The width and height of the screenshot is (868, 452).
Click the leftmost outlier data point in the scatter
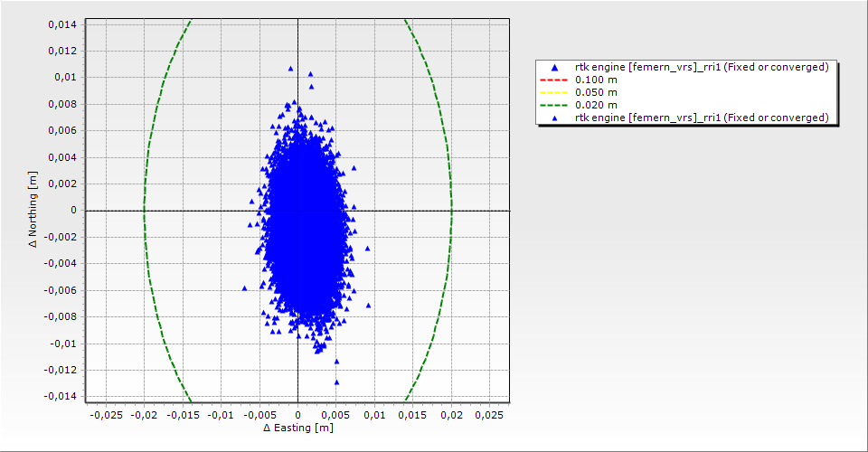pyautogui.click(x=244, y=288)
